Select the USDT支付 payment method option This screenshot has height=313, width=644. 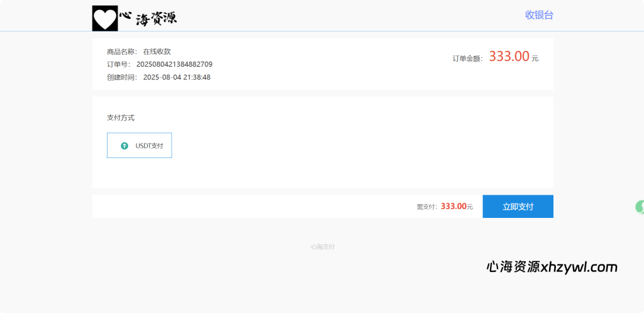click(139, 145)
